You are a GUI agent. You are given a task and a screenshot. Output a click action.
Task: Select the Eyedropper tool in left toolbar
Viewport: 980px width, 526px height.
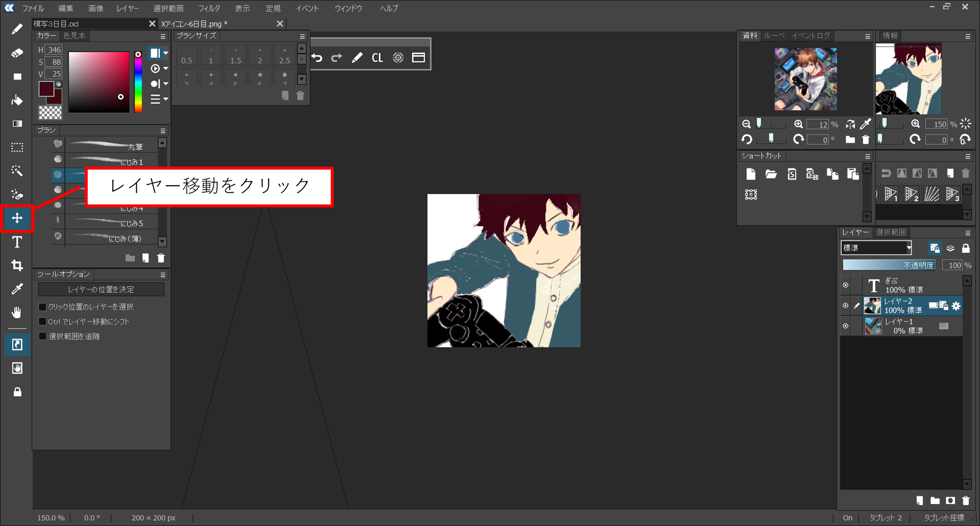click(17, 289)
